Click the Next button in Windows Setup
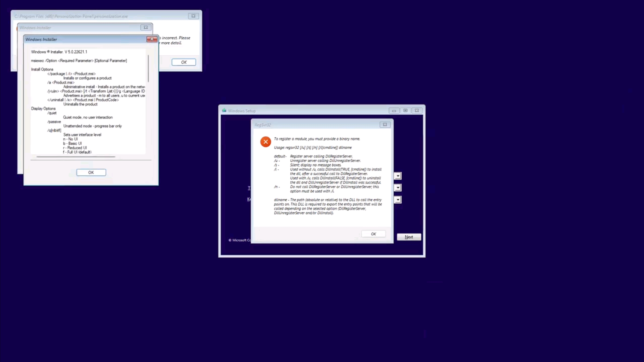This screenshot has width=644, height=362. point(409,237)
